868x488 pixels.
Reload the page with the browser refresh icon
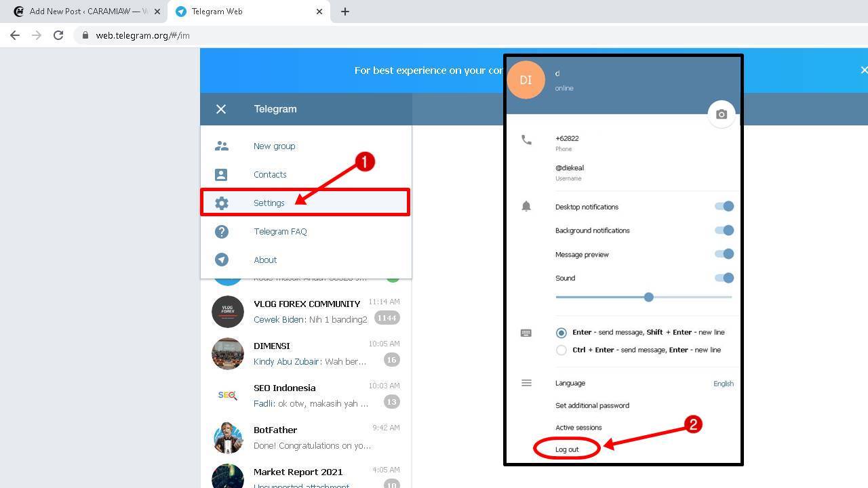(58, 35)
